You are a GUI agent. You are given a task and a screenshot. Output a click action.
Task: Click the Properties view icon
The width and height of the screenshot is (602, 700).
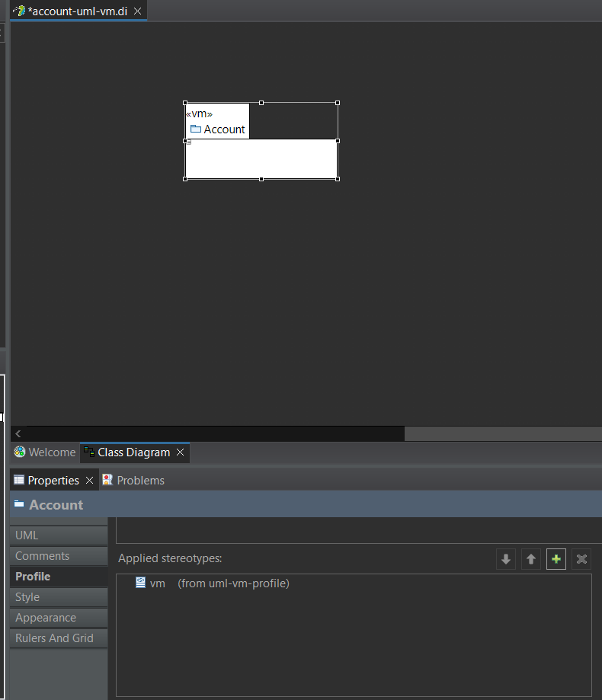tap(19, 480)
